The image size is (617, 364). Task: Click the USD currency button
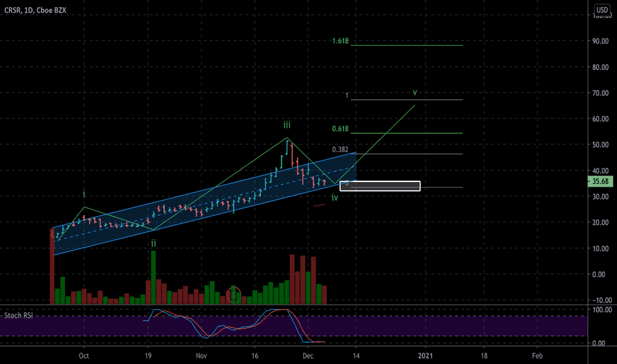[602, 10]
